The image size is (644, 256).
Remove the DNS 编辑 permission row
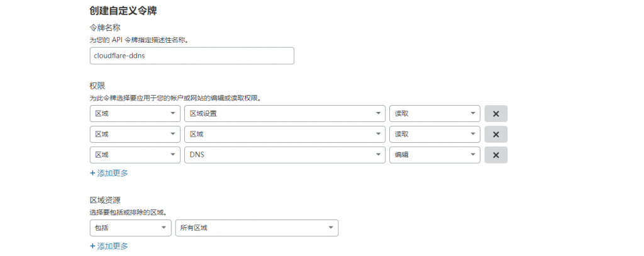click(496, 155)
